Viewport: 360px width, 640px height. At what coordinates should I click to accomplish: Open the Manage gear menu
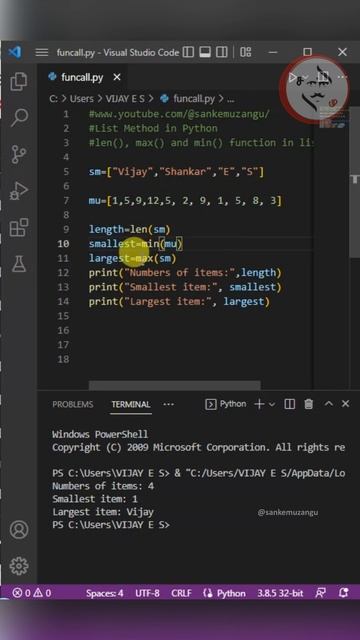19,566
